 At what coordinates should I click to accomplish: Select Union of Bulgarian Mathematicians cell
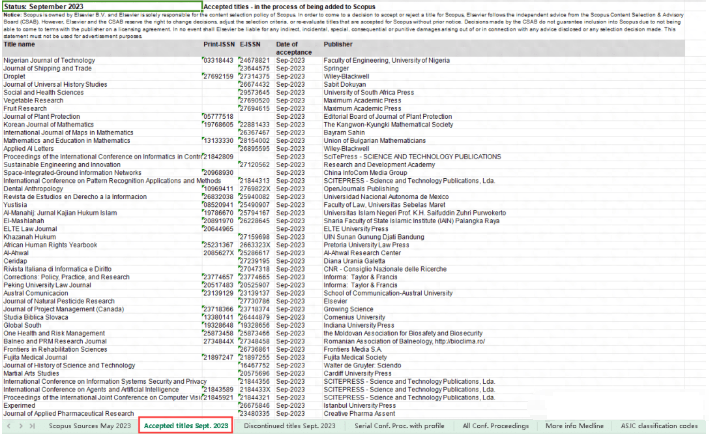click(374, 141)
